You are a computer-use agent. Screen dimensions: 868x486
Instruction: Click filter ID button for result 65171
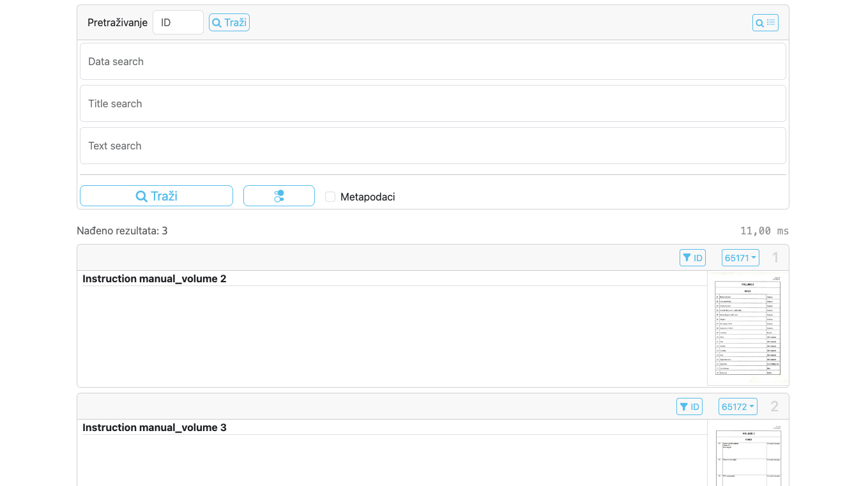(x=692, y=257)
